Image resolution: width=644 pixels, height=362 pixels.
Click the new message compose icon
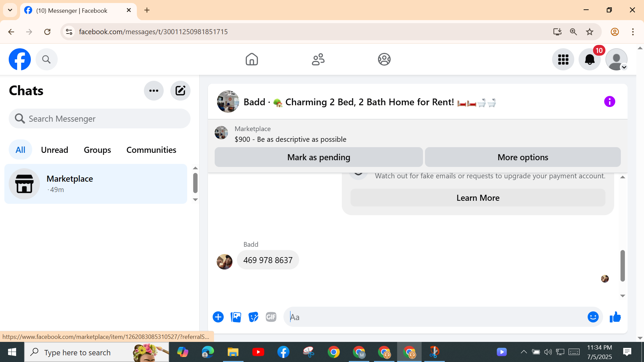(180, 90)
